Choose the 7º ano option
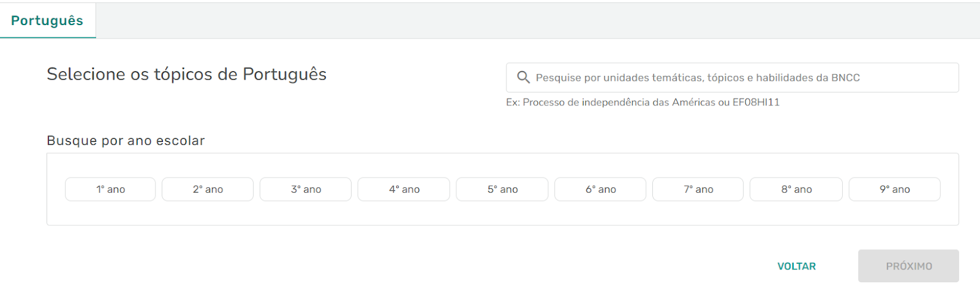980x308 pixels. point(698,189)
